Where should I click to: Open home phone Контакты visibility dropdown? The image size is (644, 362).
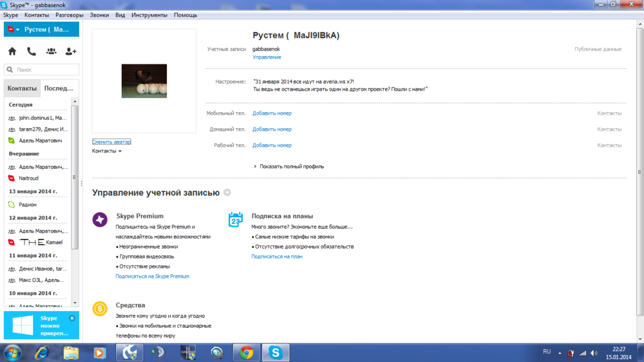pyautogui.click(x=609, y=129)
